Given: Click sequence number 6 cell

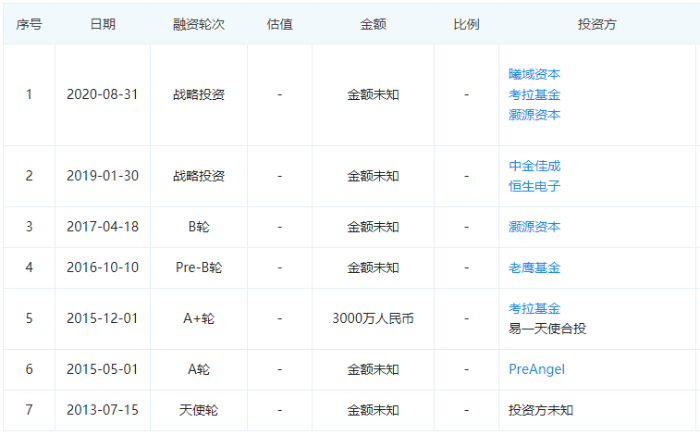Looking at the screenshot, I should click(29, 369).
